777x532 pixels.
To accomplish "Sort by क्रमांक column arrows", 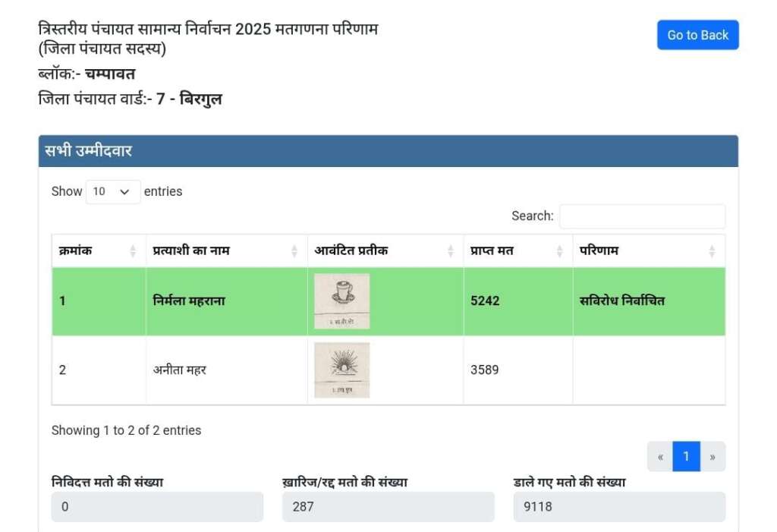I will point(133,250).
